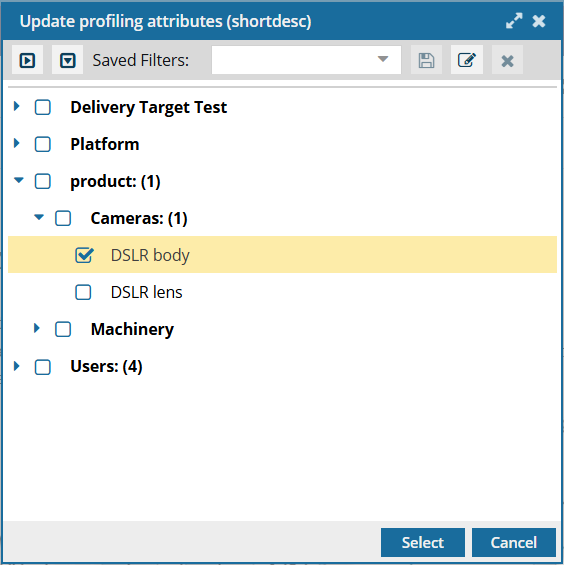The width and height of the screenshot is (564, 565).
Task: Click the edit saved filter icon
Action: 467,60
